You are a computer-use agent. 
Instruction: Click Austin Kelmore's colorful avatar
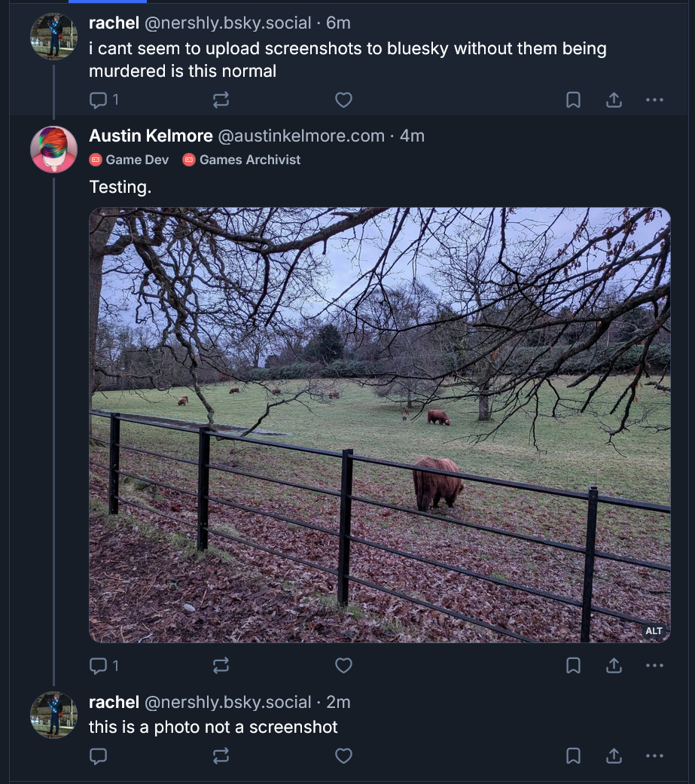[53, 149]
